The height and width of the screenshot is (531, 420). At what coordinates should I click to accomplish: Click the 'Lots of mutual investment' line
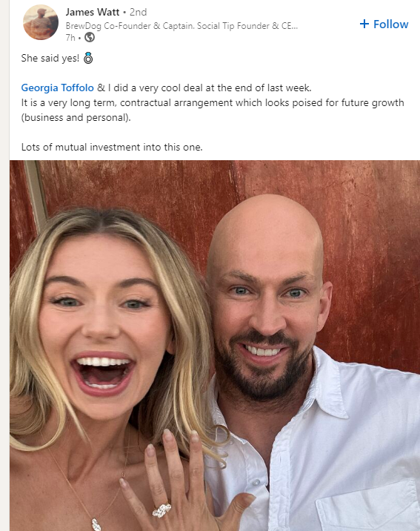[112, 147]
